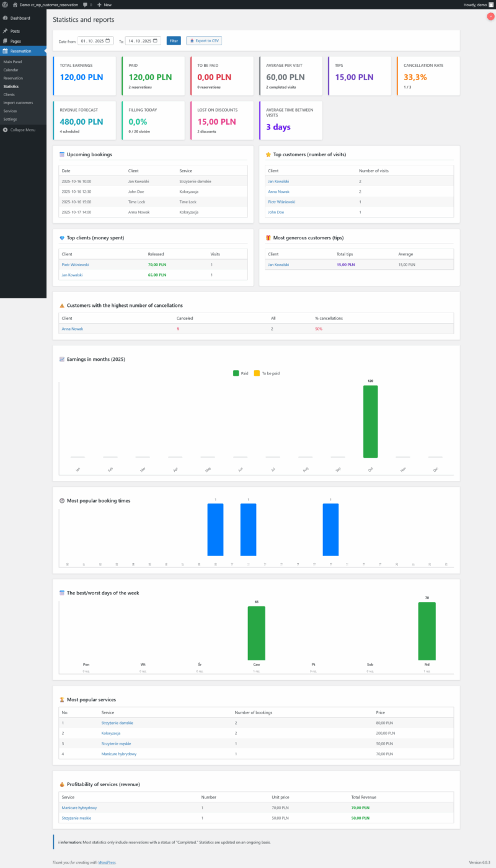Image resolution: width=496 pixels, height=868 pixels.
Task: Click the Dashboard gauge icon in sidebar
Action: (x=5, y=18)
